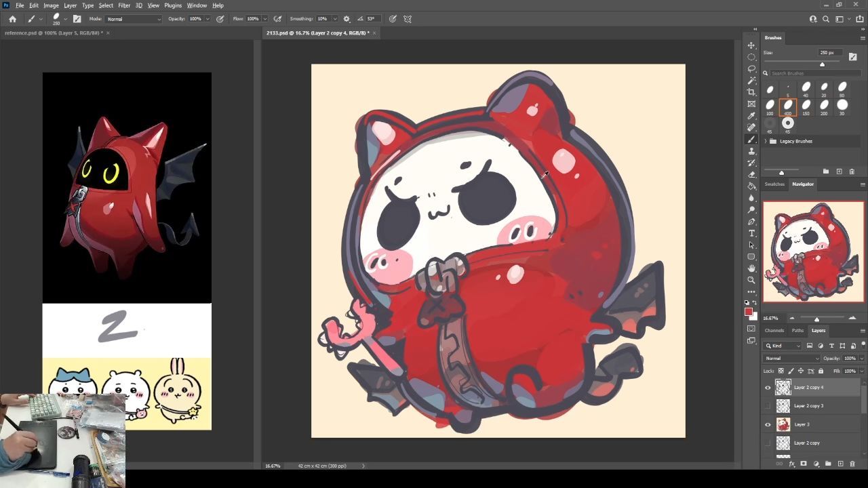Screen dimensions: 868x488
Task: Select the Move tool
Action: pyautogui.click(x=751, y=45)
